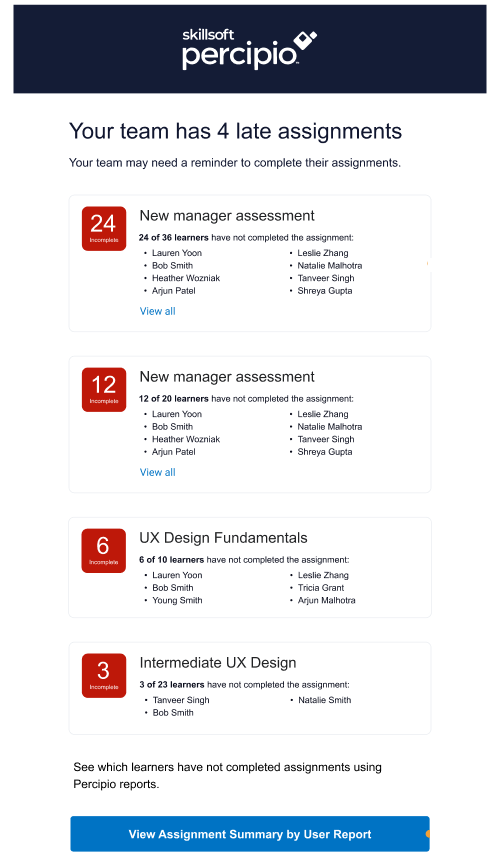Viewport: 496px width, 857px height.
Task: Click Natalie Smith in Intermediate UX Design
Action: (324, 700)
